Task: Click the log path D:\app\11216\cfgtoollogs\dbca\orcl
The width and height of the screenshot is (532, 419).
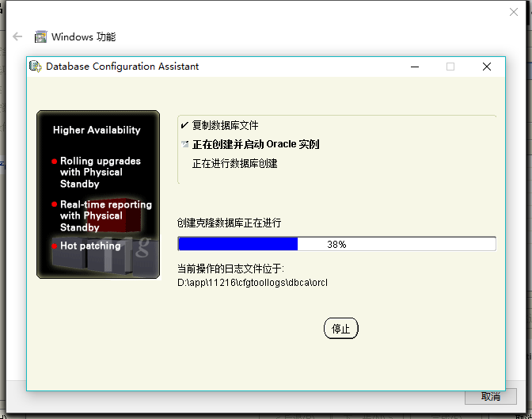Action: 253,283
